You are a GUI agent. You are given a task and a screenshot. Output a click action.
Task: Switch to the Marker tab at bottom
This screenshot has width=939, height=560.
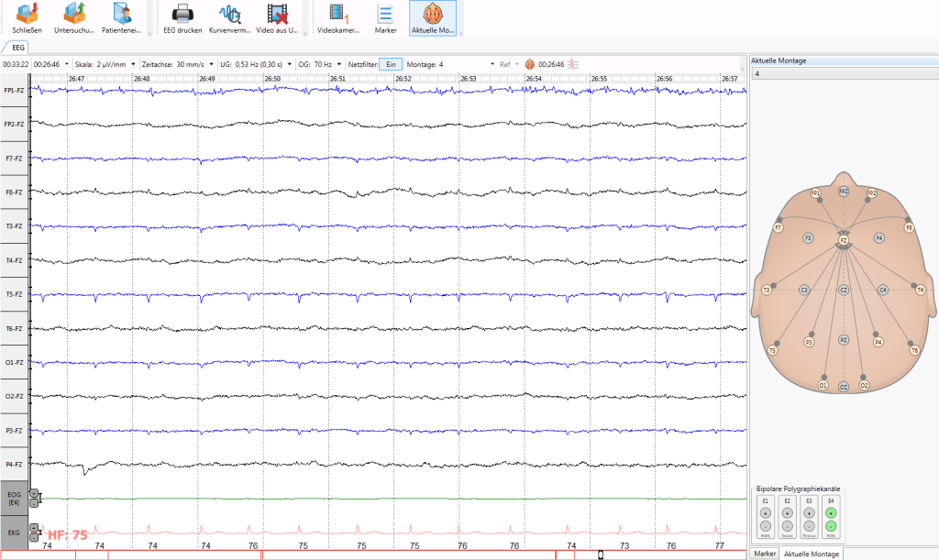764,554
